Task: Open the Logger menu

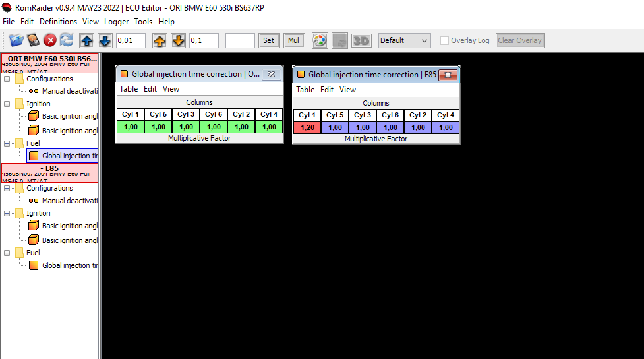Action: 116,22
